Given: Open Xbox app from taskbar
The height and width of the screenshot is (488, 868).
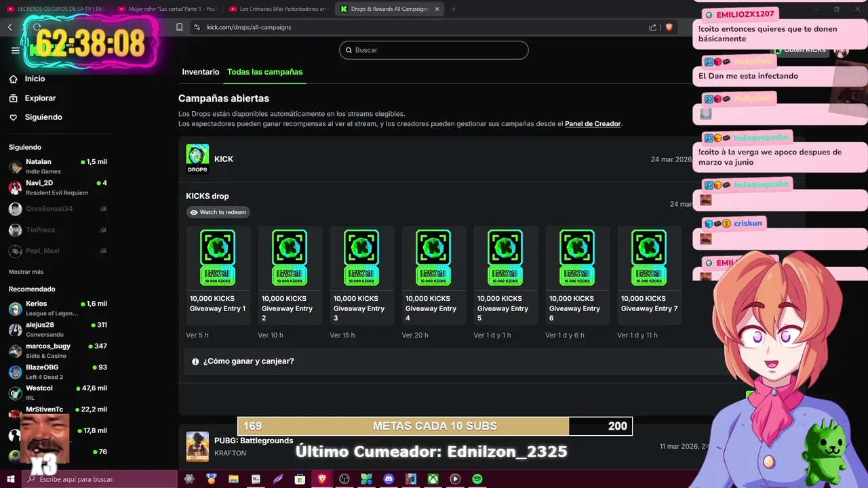Looking at the screenshot, I should (x=433, y=479).
